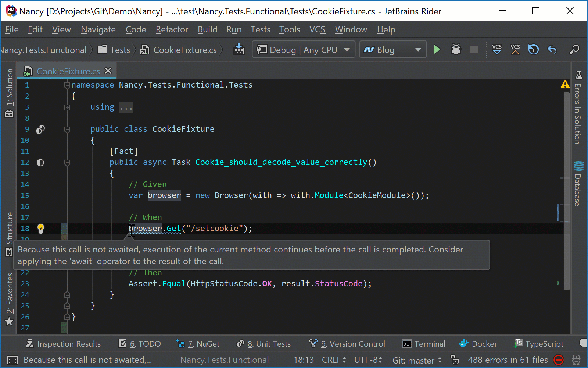Open the 1: Solution tool window

[10, 93]
